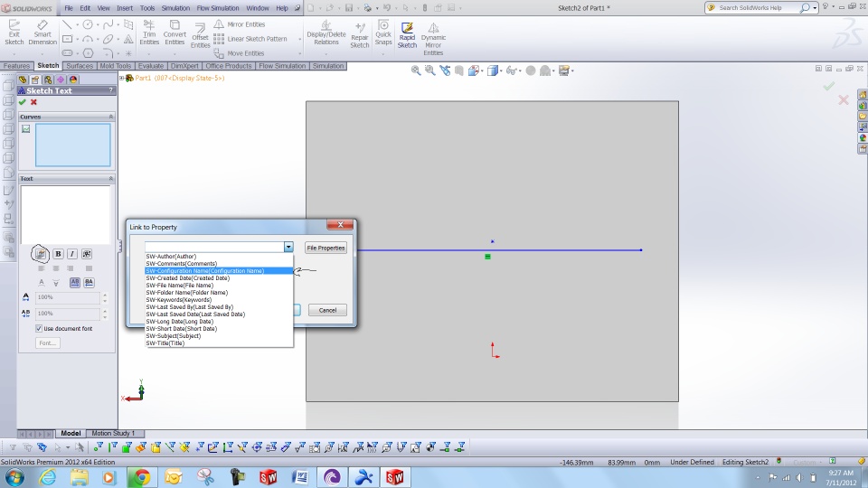Collapse the property name dropdown arrow
Image resolution: width=868 pixels, height=488 pixels.
tap(288, 247)
